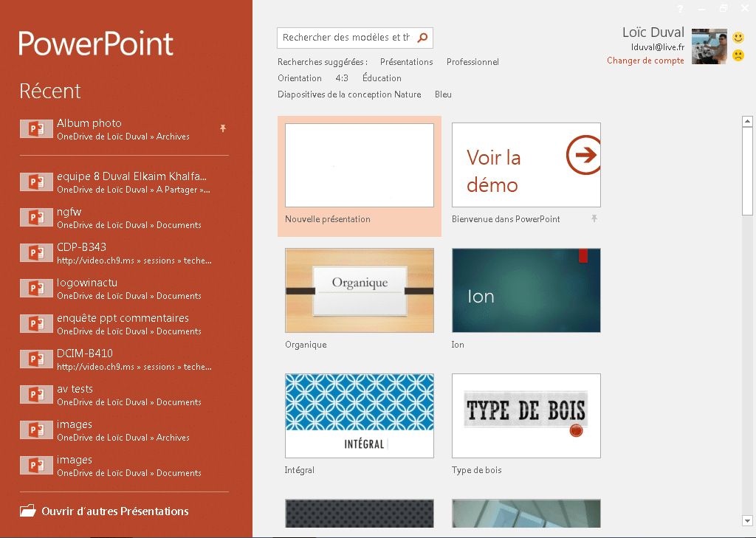The image size is (756, 538).
Task: Open logowinactu presentation
Action: 124,289
